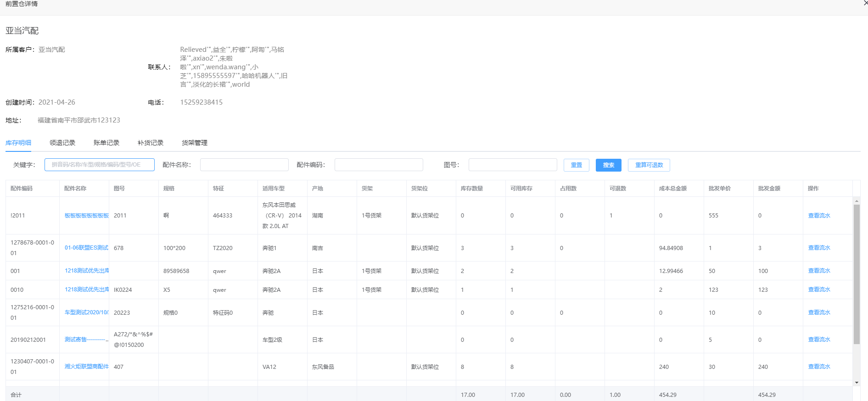Click the 配件编码 input field
The width and height of the screenshot is (868, 401).
pos(379,165)
